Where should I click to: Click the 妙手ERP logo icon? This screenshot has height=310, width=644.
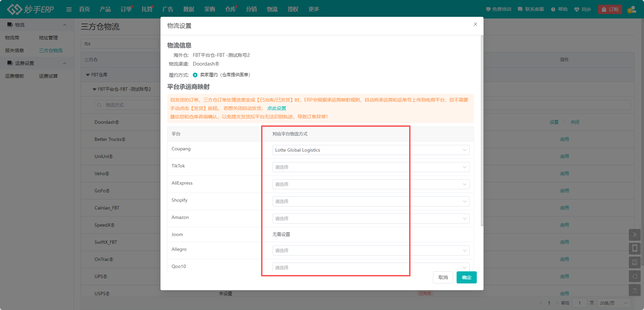pyautogui.click(x=14, y=9)
